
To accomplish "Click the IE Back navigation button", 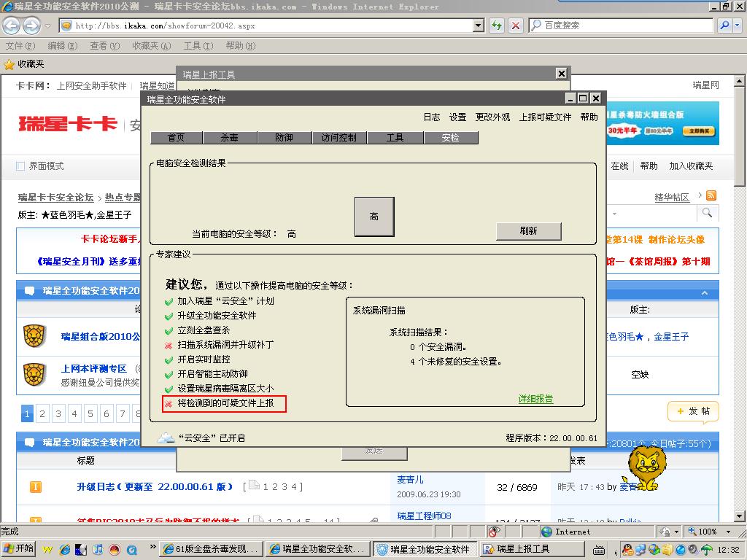I will [12, 26].
